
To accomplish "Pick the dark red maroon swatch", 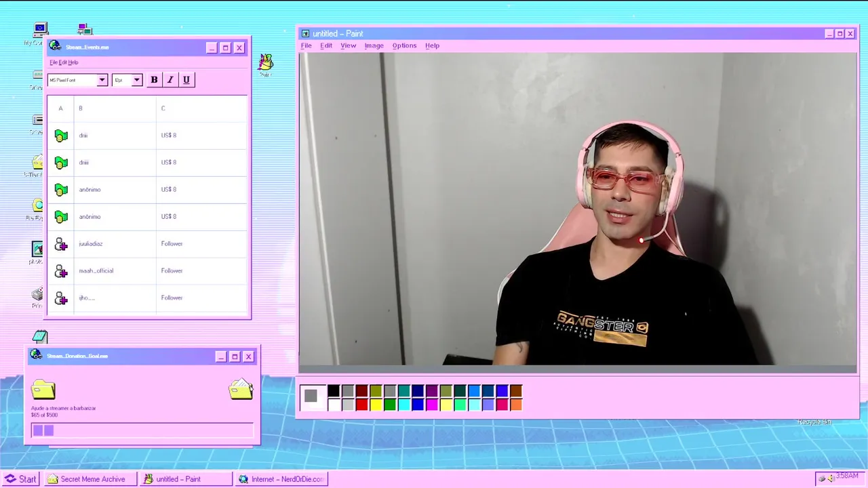I will pos(361,391).
